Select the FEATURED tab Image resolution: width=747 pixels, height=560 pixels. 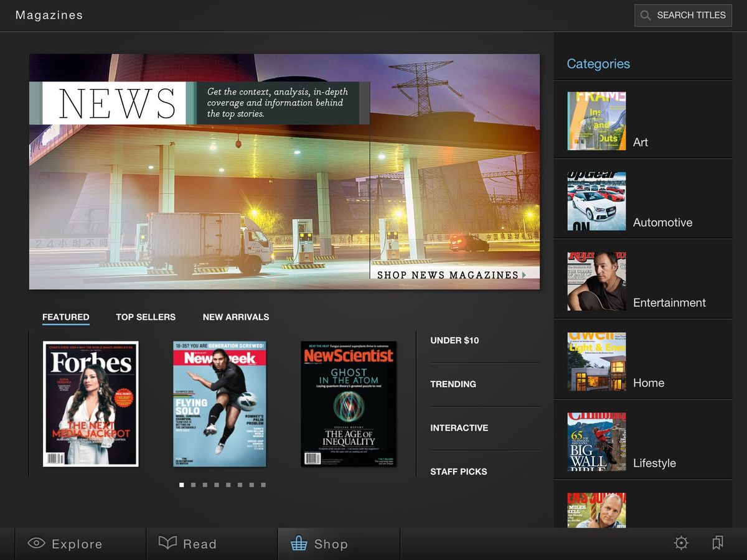click(x=65, y=317)
